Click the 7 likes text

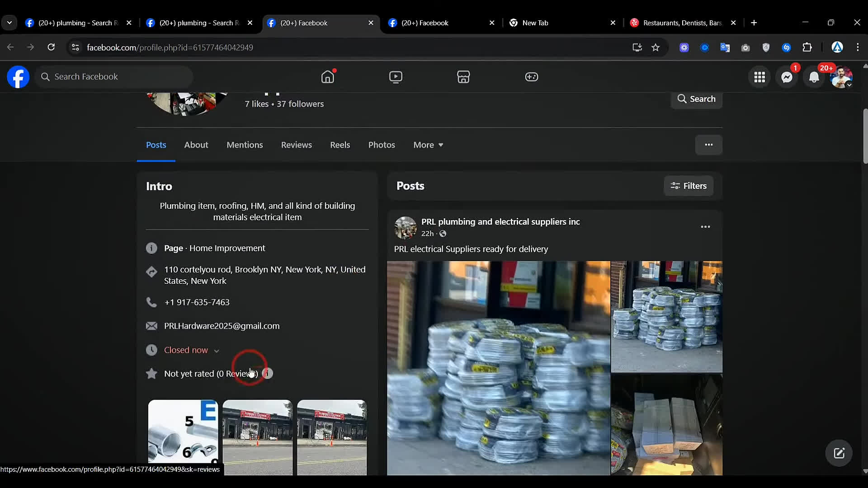click(x=256, y=104)
